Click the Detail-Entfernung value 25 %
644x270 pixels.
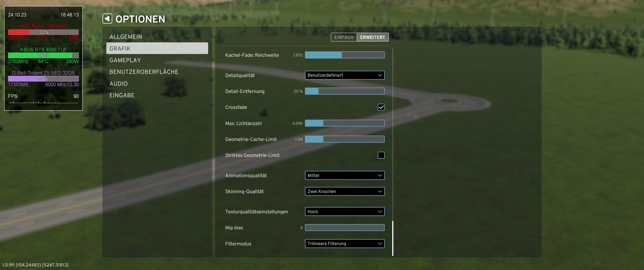(x=298, y=91)
